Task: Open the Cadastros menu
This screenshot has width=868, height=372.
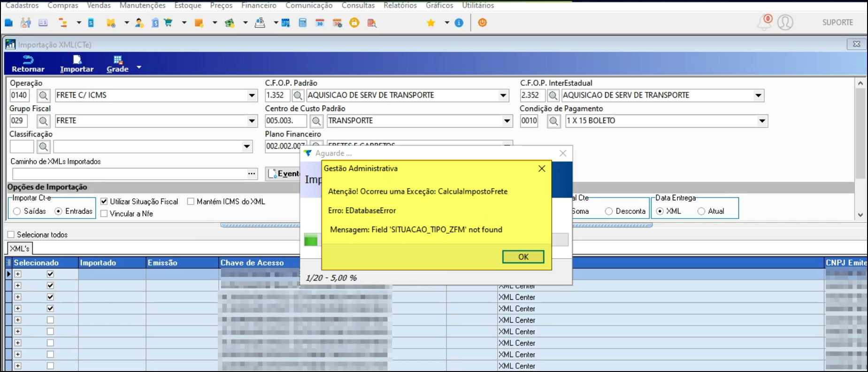Action: [22, 5]
